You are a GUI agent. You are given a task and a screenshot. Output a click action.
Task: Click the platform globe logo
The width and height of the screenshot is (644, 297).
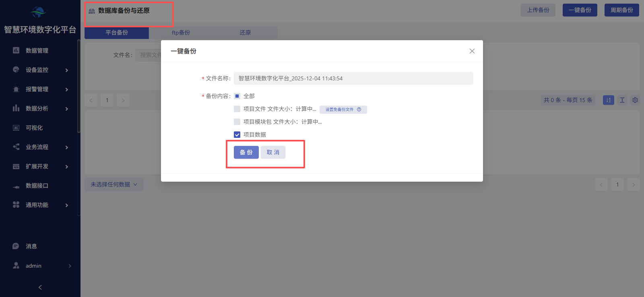[39, 12]
